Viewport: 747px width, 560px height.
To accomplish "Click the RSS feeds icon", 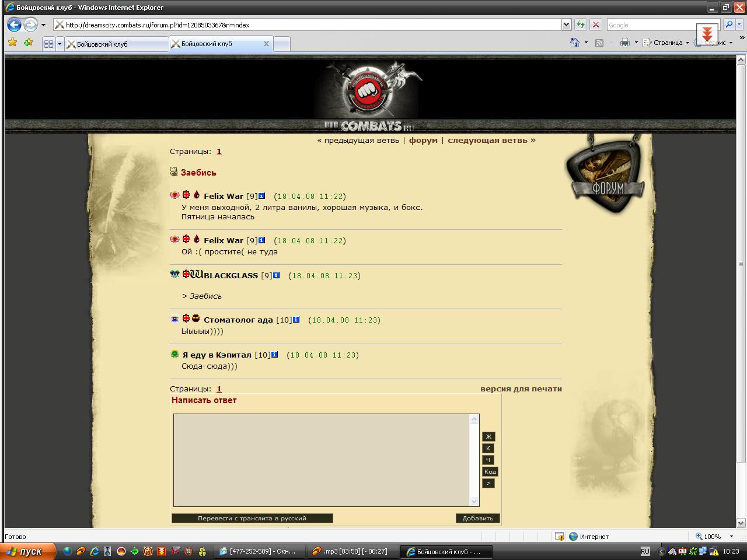I will point(599,43).
